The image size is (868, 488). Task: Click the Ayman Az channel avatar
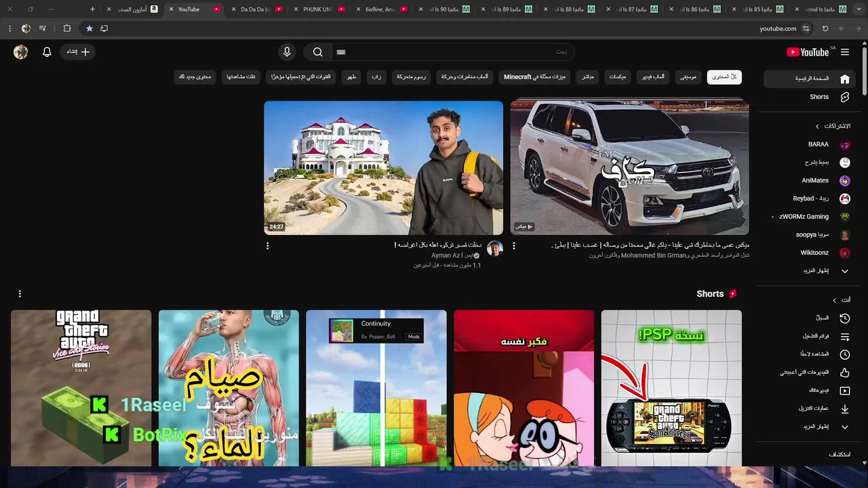point(495,249)
